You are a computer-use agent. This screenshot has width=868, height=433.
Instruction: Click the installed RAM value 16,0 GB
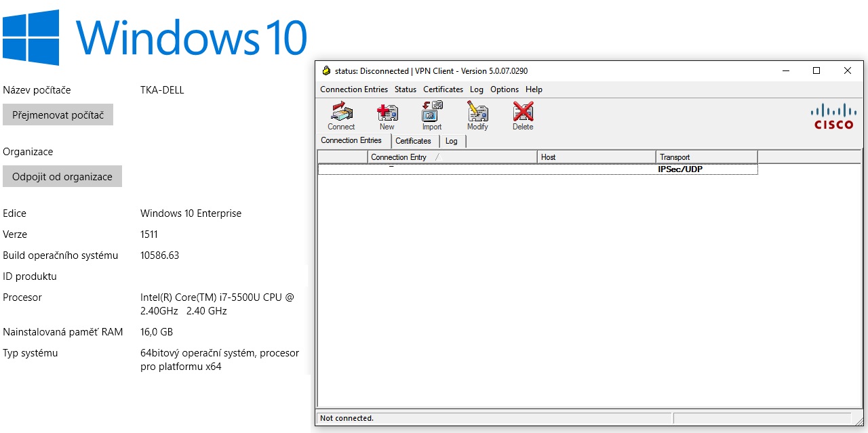[x=157, y=332]
